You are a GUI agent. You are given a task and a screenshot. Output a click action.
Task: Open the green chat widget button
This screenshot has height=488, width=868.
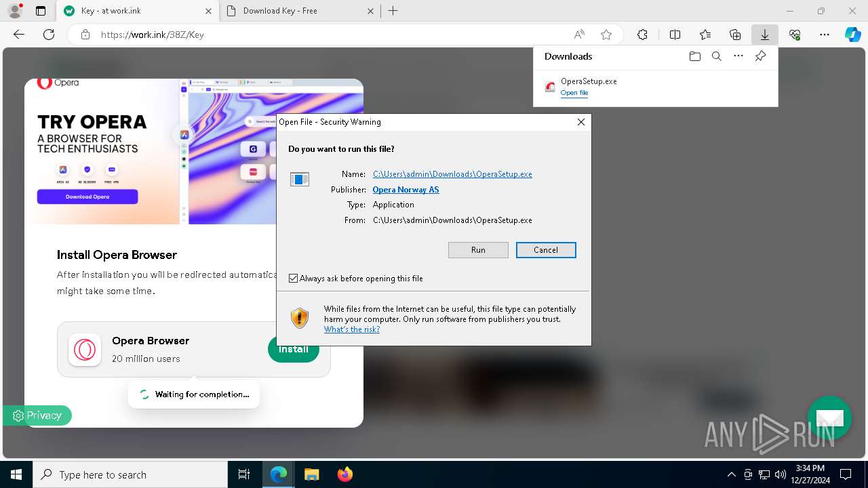[x=829, y=418]
